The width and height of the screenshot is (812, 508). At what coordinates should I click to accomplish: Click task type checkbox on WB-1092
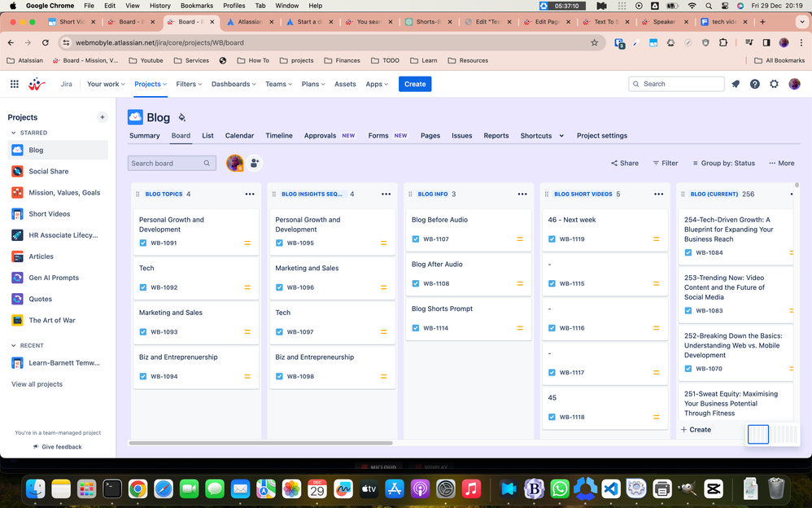(143, 287)
